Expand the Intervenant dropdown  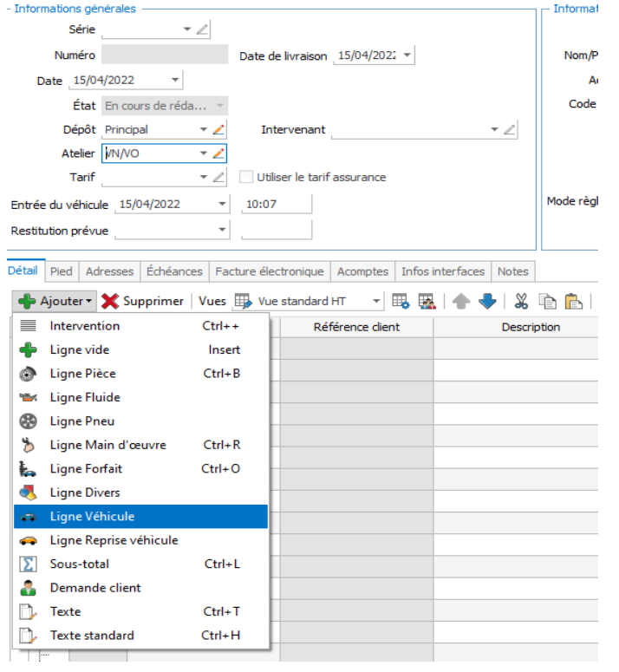point(494,129)
